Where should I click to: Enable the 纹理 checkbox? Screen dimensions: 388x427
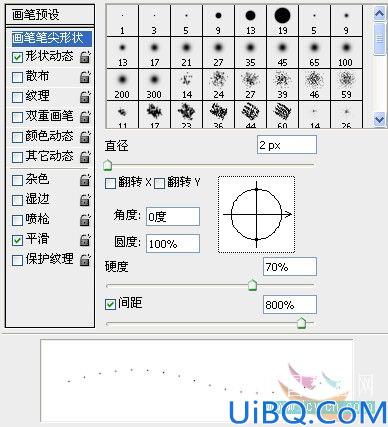(x=17, y=97)
